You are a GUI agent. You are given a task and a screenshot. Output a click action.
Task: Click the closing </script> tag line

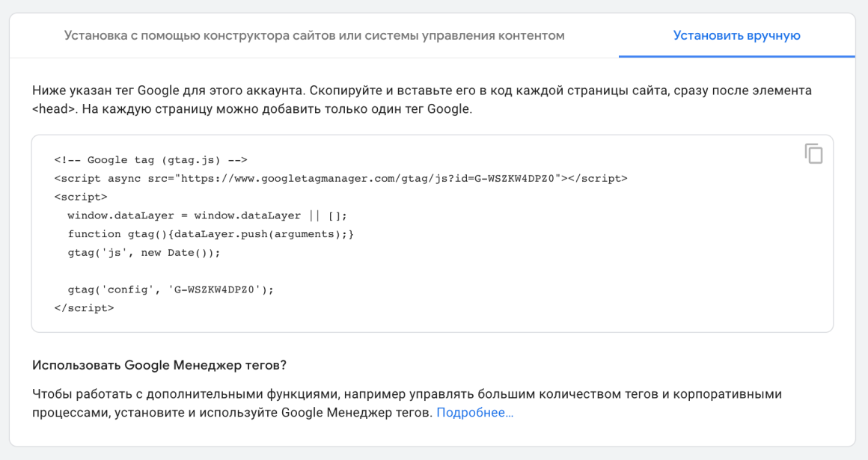click(84, 307)
